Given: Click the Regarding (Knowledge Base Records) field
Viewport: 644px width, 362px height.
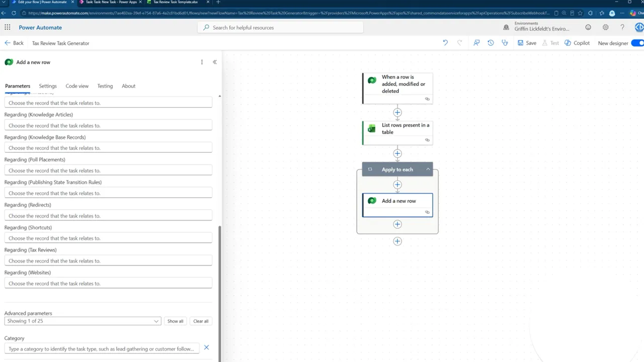Looking at the screenshot, I should coord(108,148).
